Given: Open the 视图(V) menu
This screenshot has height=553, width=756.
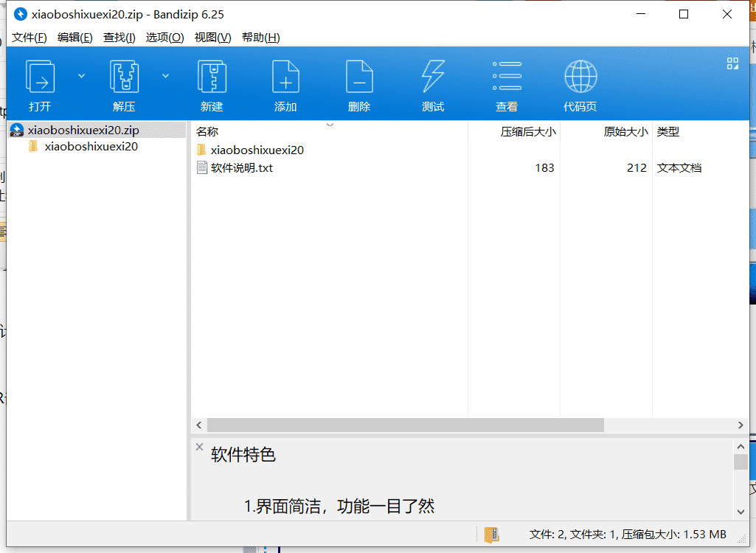Looking at the screenshot, I should click(212, 38).
